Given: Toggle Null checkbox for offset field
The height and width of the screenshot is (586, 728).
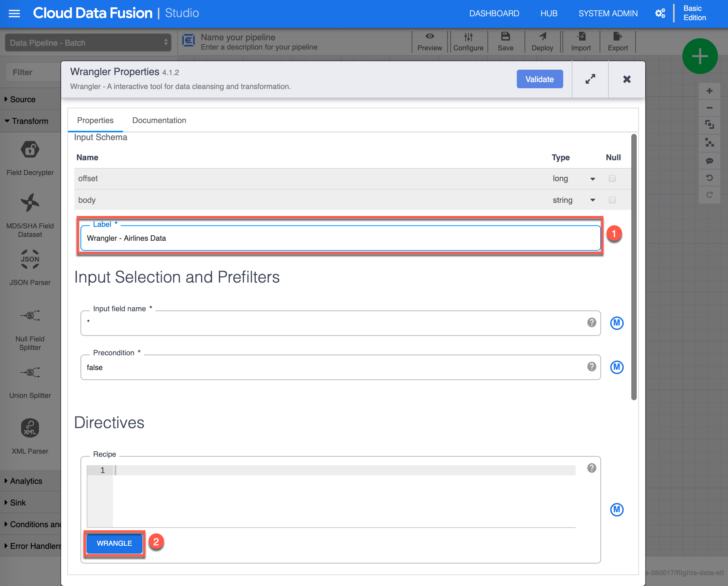Looking at the screenshot, I should (x=612, y=178).
